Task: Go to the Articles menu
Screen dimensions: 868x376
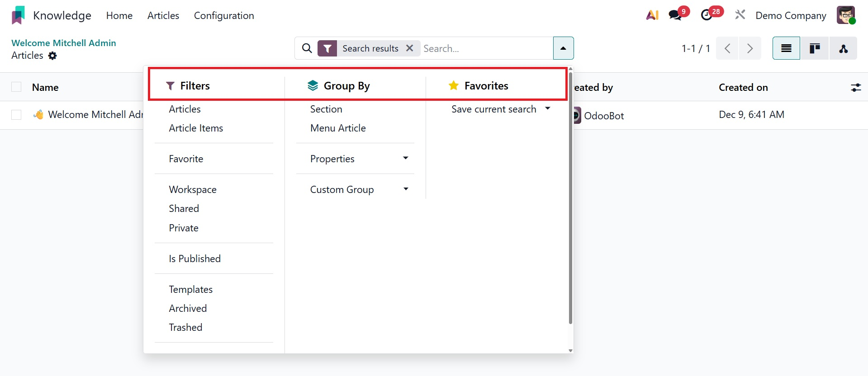Action: [x=163, y=16]
